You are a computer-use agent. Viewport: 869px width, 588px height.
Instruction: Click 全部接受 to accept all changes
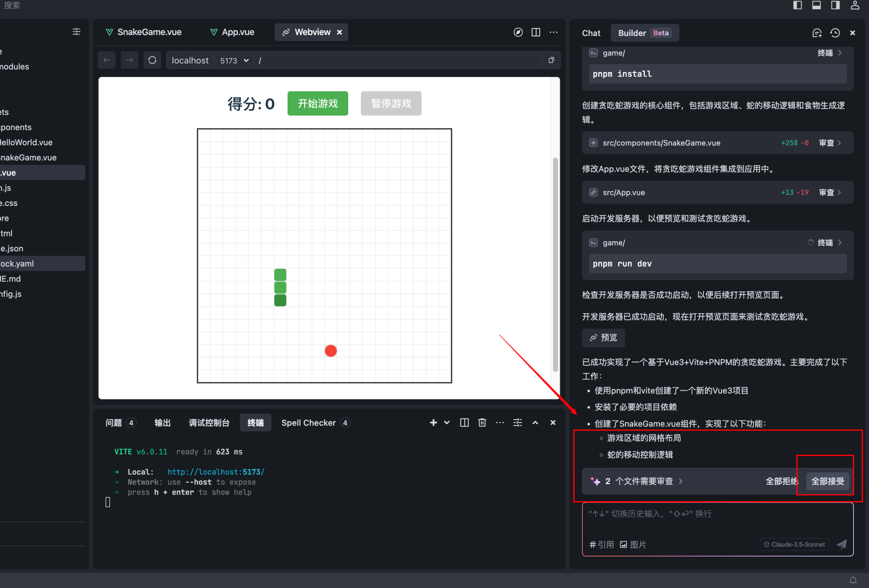(x=828, y=481)
